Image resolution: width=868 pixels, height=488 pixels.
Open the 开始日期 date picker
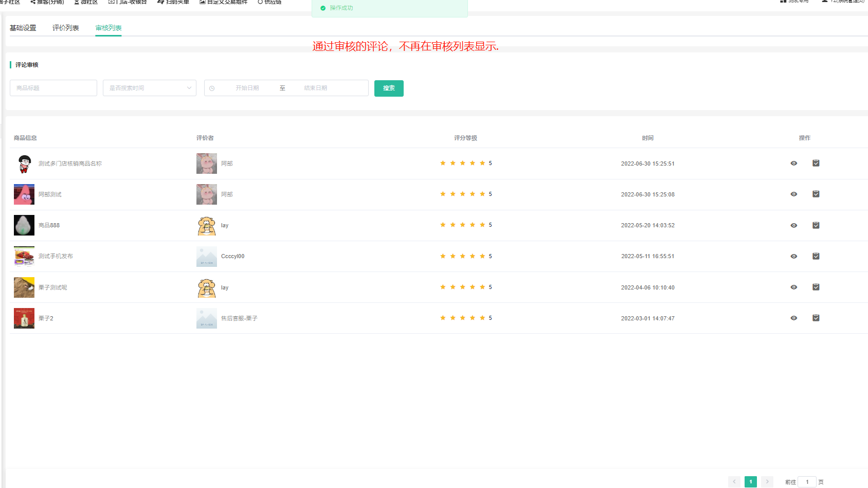click(x=247, y=88)
